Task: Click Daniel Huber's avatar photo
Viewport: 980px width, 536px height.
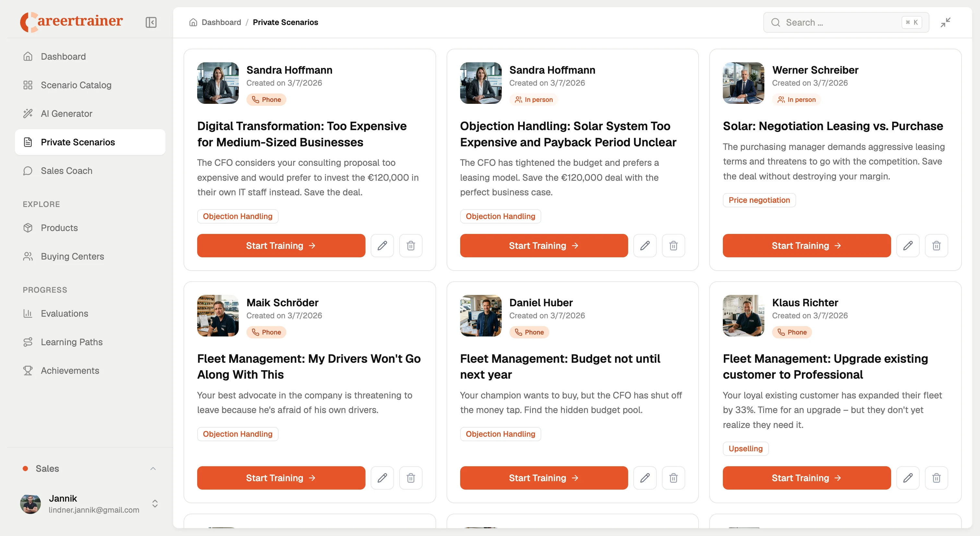Action: tap(481, 316)
